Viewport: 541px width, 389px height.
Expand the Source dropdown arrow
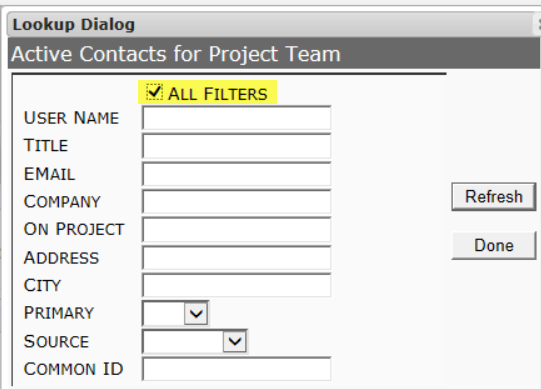[235, 341]
